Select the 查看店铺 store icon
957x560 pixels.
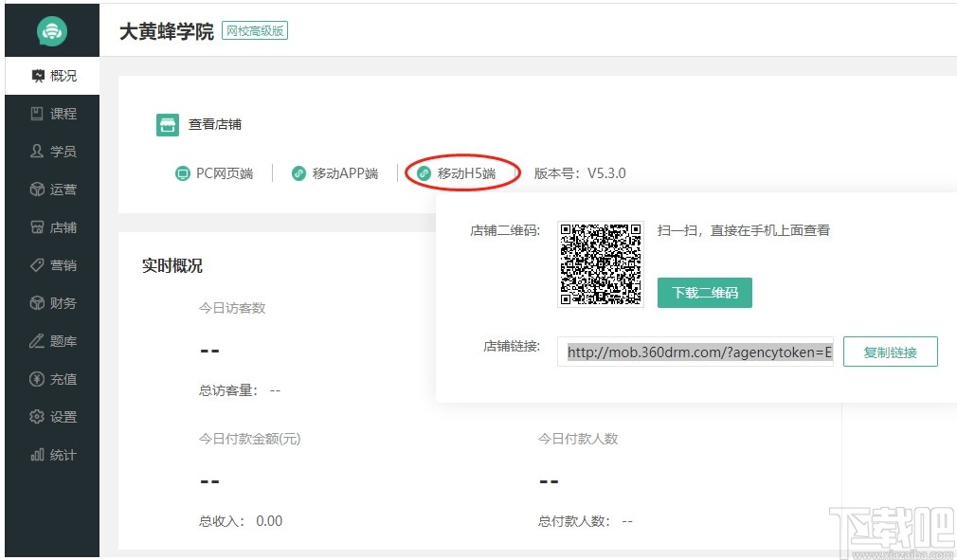[167, 124]
